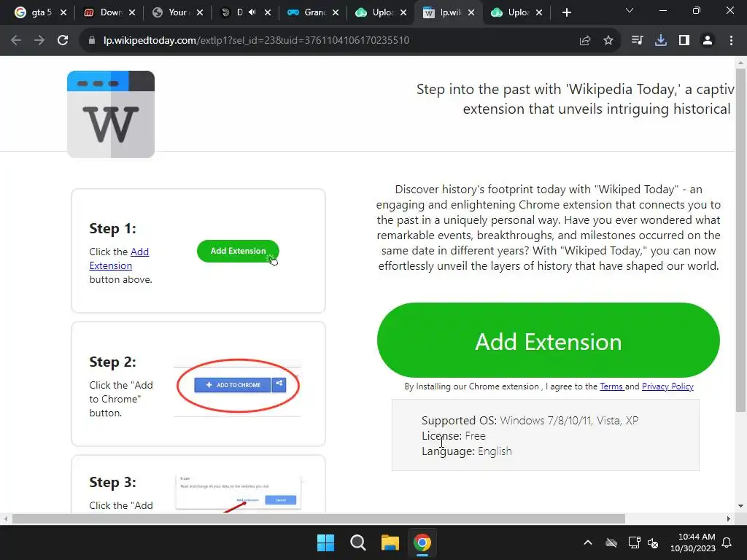This screenshot has height=560, width=747.
Task: Click the vertical scrollbar thumb
Action: [741, 241]
